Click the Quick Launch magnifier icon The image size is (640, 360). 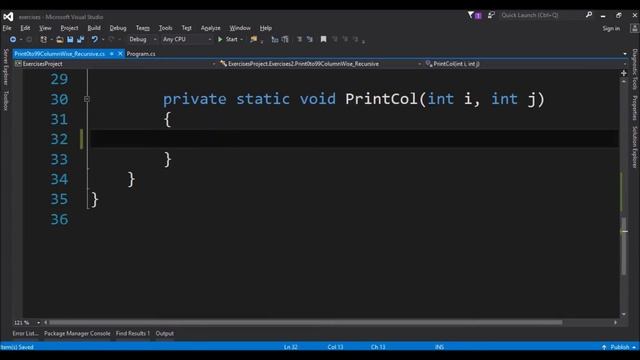pyautogui.click(x=589, y=15)
